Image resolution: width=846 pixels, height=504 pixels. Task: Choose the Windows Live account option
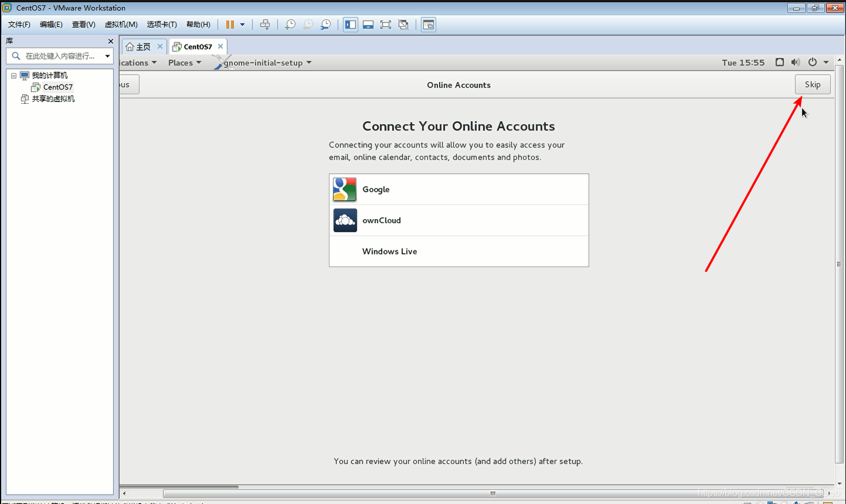click(459, 251)
